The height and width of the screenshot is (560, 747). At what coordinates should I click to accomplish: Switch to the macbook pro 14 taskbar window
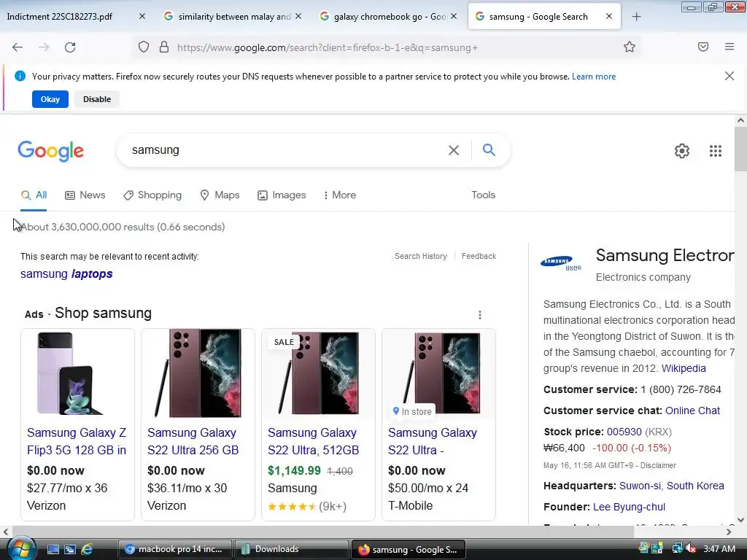[174, 549]
